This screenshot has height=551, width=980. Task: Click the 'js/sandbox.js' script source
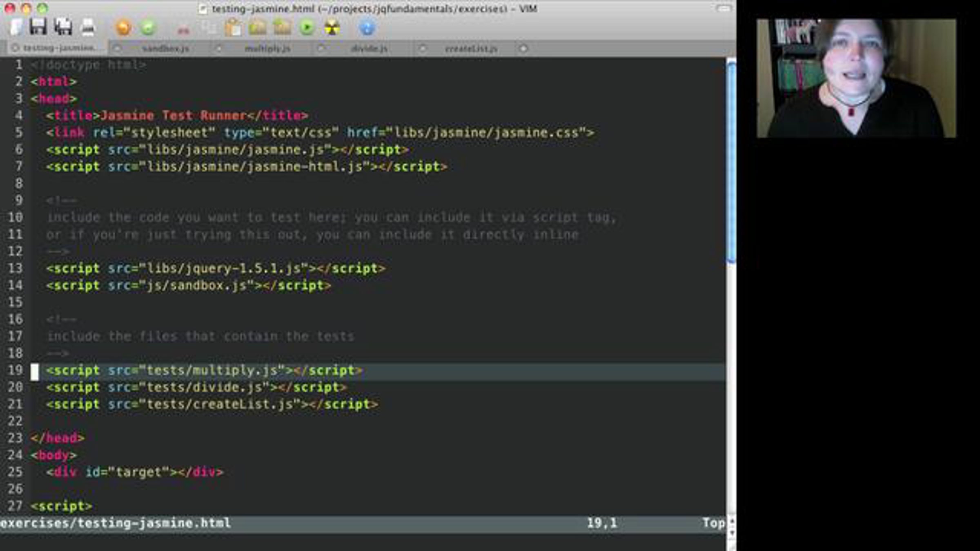click(196, 285)
